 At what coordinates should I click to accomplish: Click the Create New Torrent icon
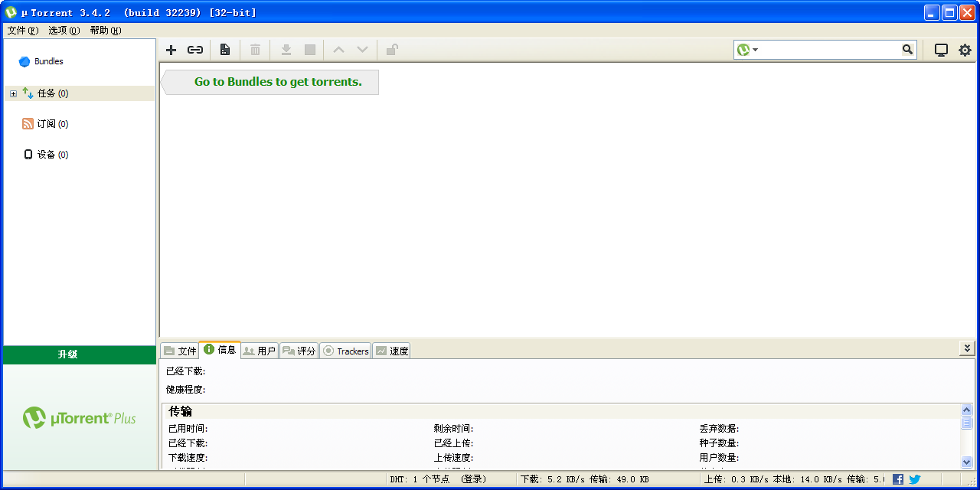pos(225,50)
